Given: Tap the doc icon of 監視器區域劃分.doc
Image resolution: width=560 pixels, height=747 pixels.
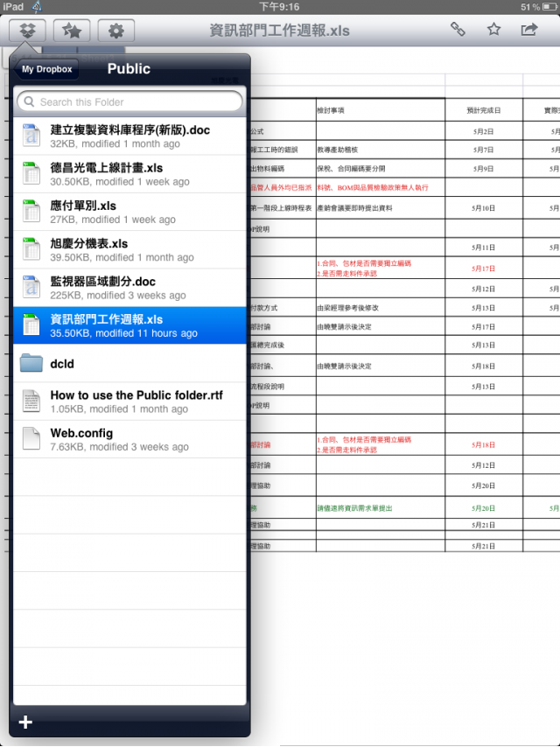Looking at the screenshot, I should point(31,287).
